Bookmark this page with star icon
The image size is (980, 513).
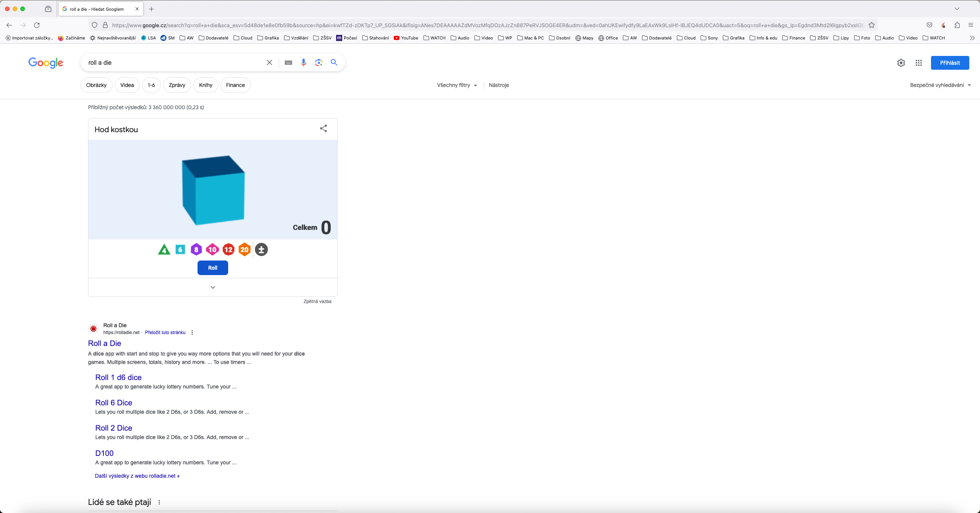[x=872, y=25]
